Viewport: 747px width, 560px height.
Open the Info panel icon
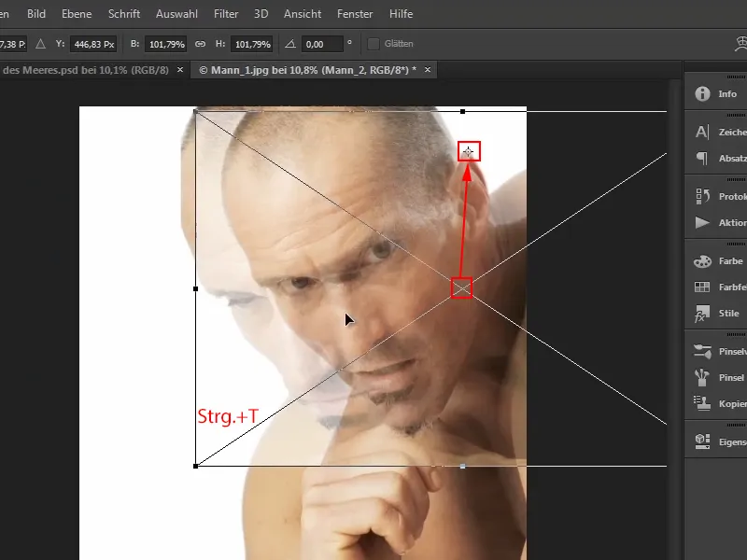(702, 94)
